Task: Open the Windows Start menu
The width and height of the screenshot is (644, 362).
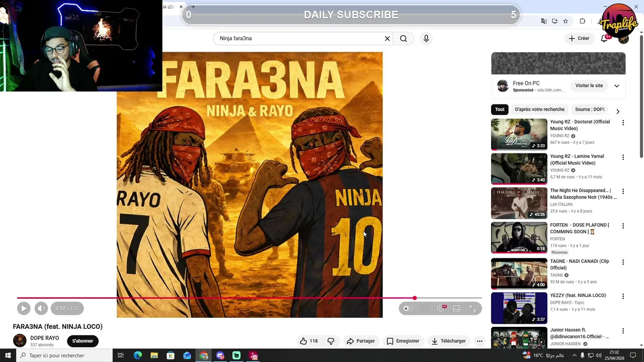Action: pos(8,355)
